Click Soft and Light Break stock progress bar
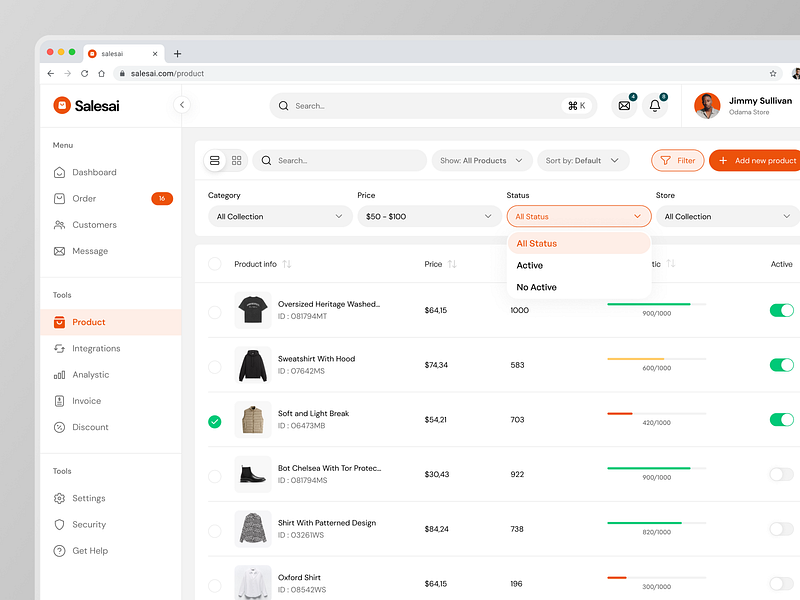 pyautogui.click(x=657, y=413)
